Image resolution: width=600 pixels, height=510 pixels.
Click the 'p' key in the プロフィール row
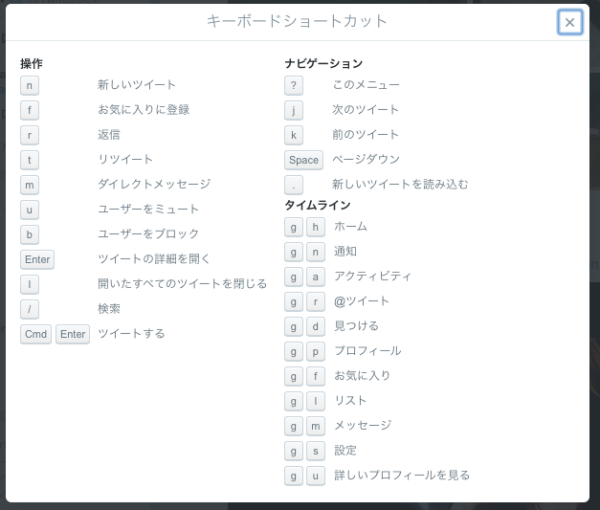(x=316, y=351)
